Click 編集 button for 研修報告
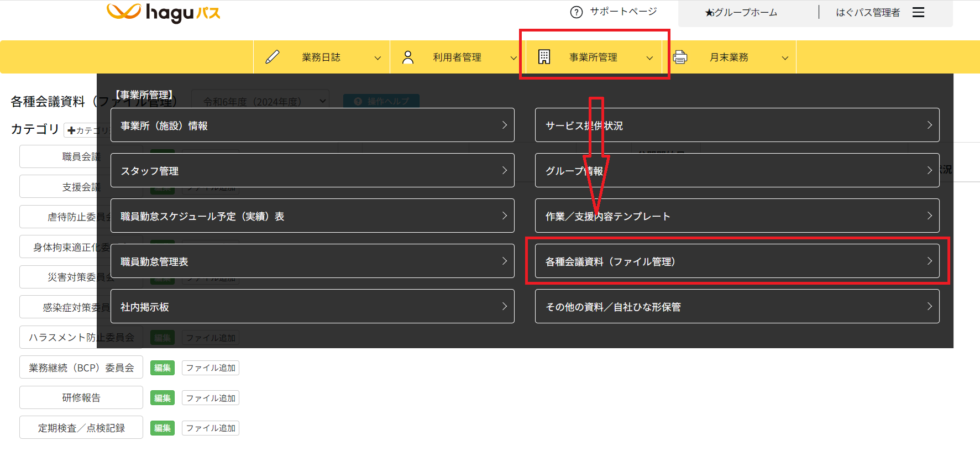980x451 pixels. coord(163,398)
